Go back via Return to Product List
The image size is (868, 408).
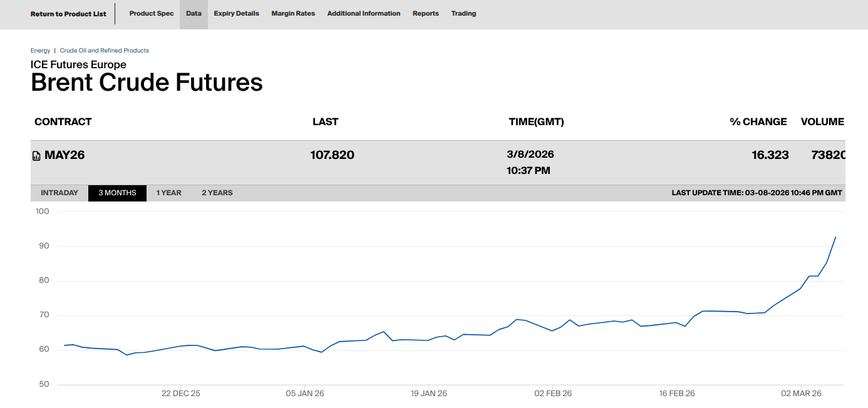pyautogui.click(x=68, y=14)
